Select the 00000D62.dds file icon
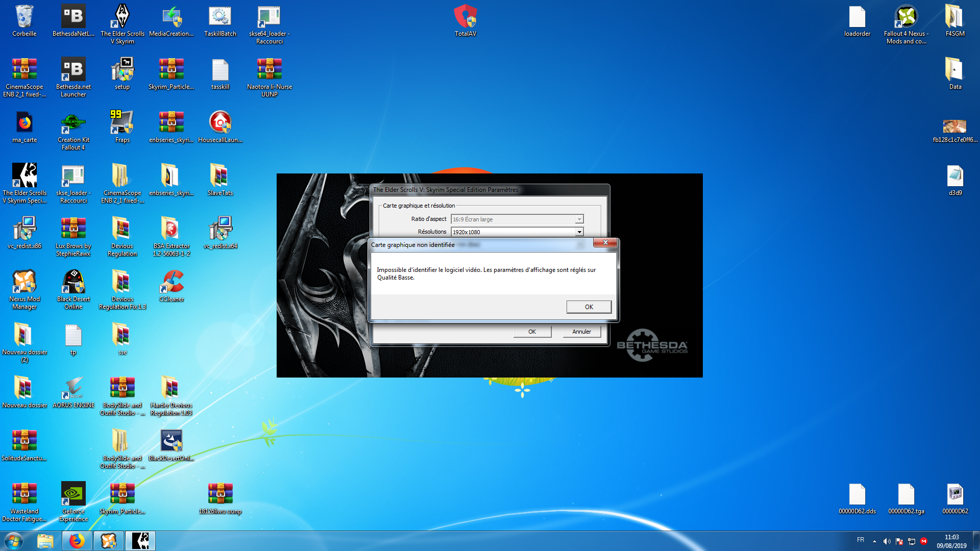This screenshot has width=980, height=551. pyautogui.click(x=857, y=498)
